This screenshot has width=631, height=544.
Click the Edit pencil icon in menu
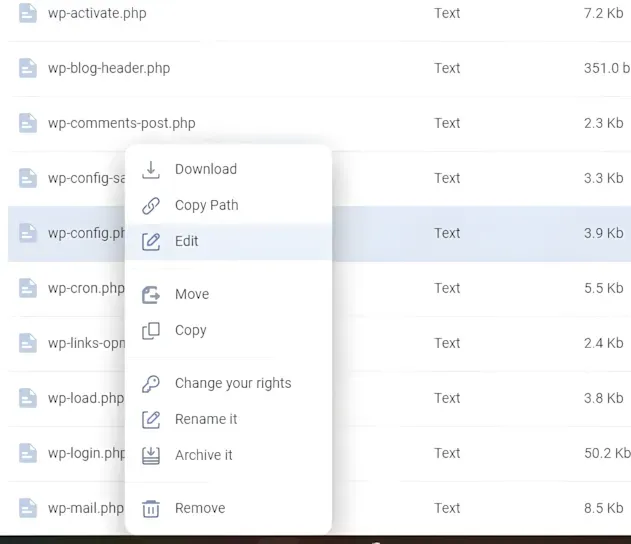pos(151,242)
